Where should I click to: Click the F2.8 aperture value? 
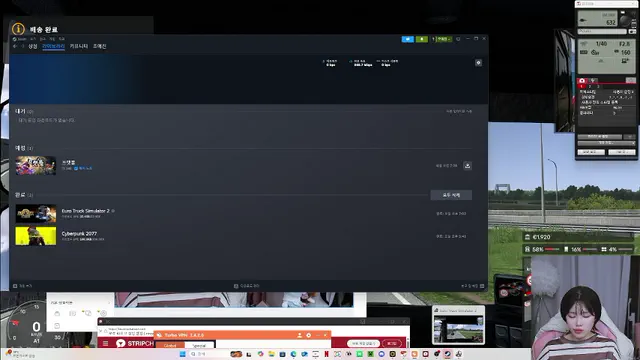coord(624,44)
